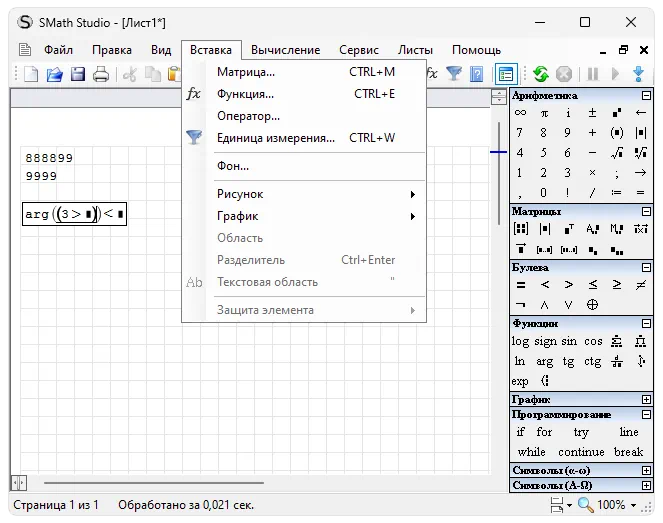Viewport: 663px width, 523px height.
Task: Click the New document toolbar icon
Action: [31, 74]
